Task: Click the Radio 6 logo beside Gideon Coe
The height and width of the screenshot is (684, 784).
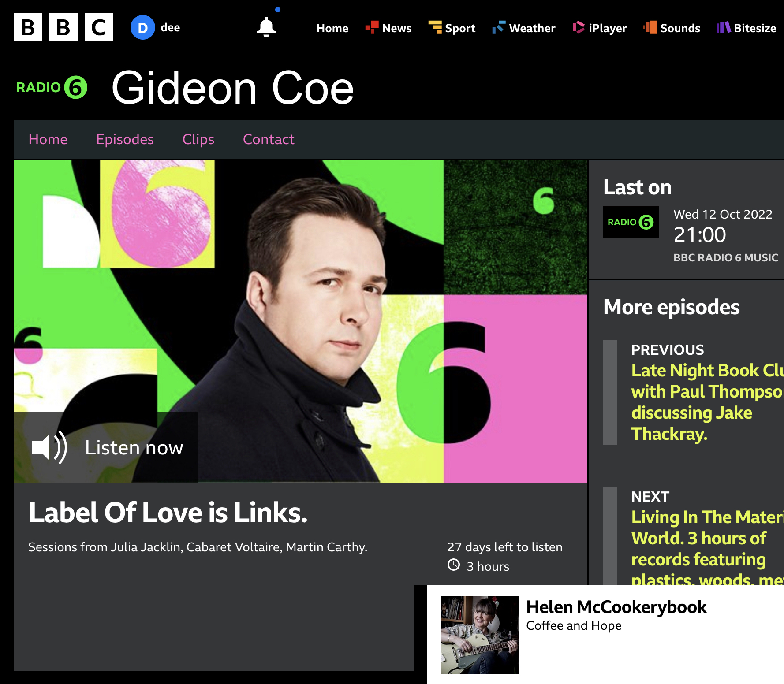Action: [x=52, y=87]
